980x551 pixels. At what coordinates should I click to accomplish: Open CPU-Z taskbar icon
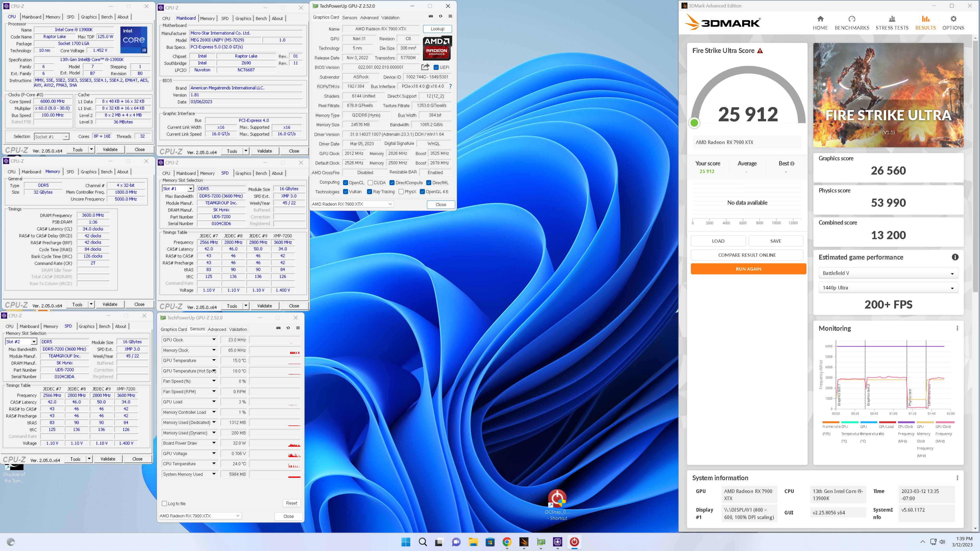pos(557,542)
